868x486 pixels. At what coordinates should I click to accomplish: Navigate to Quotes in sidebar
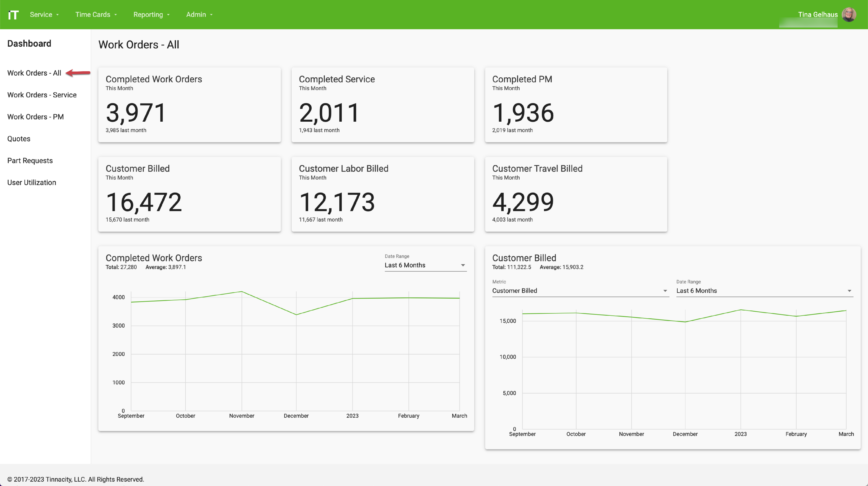coord(19,139)
